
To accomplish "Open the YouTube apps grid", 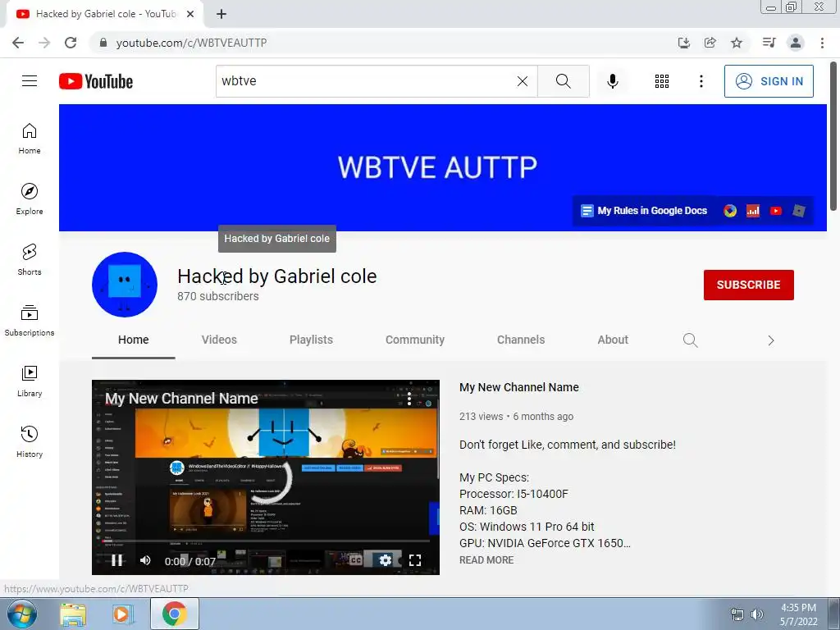I will pyautogui.click(x=662, y=81).
